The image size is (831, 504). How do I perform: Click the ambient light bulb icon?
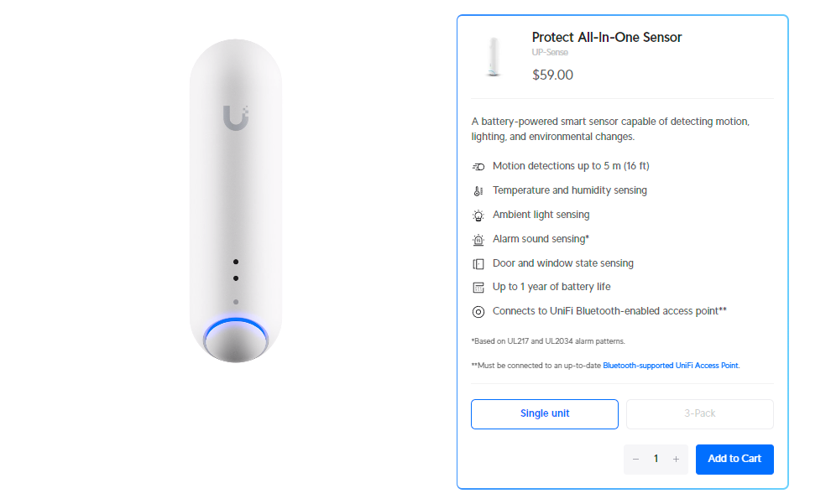click(x=478, y=216)
